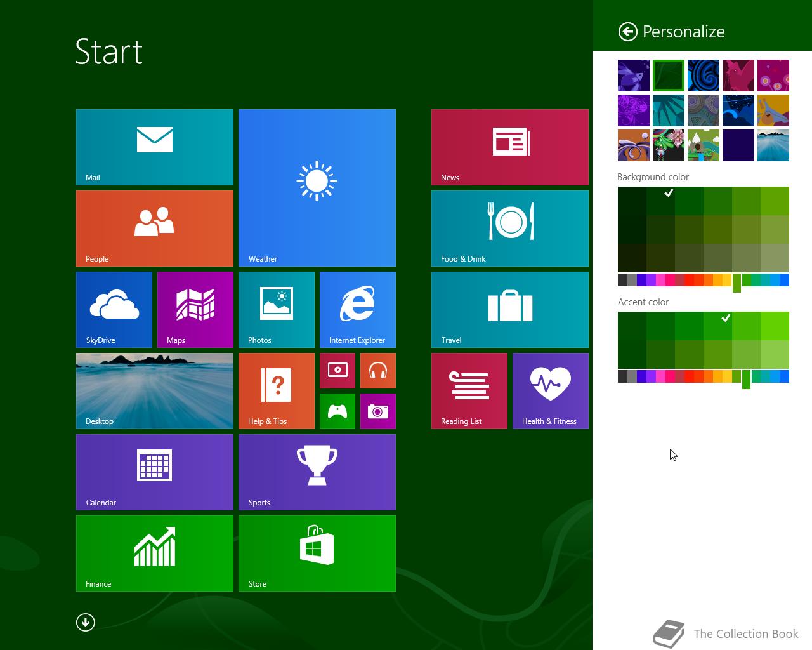This screenshot has width=812, height=650.
Task: Choose purple on the background hue strip
Action: (651, 280)
